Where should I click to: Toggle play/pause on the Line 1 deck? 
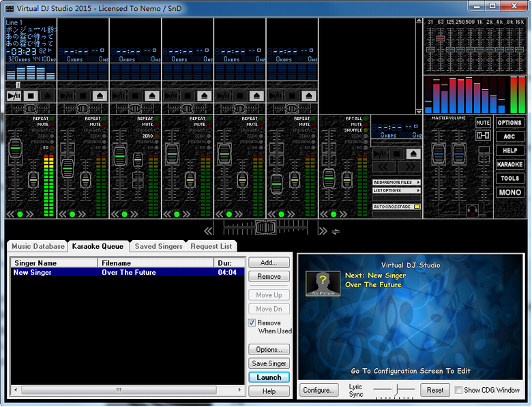coord(14,96)
